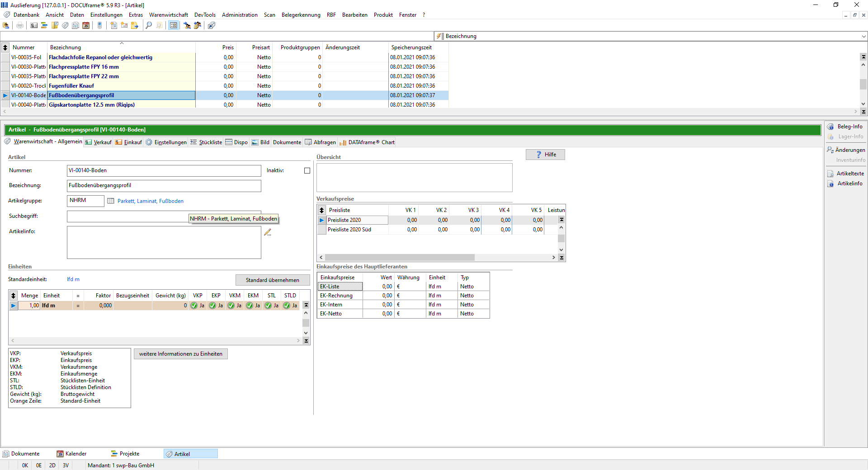The width and height of the screenshot is (868, 470).
Task: Switch to the DATAframe Chart tab
Action: click(x=367, y=142)
